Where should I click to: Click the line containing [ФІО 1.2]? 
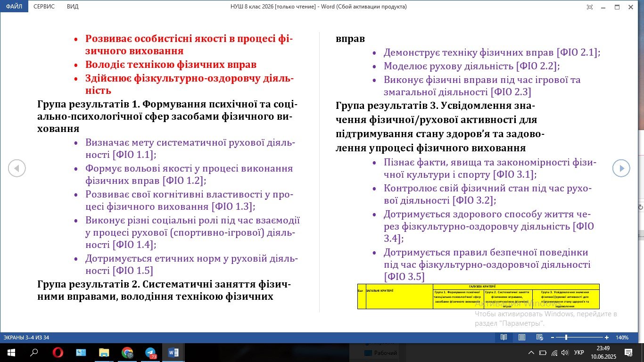(x=146, y=180)
